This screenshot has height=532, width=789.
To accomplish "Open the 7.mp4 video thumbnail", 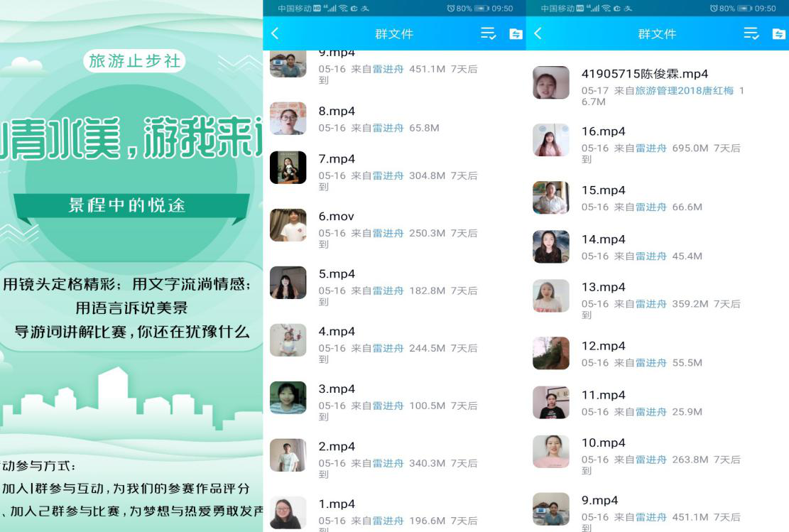I will tap(288, 168).
